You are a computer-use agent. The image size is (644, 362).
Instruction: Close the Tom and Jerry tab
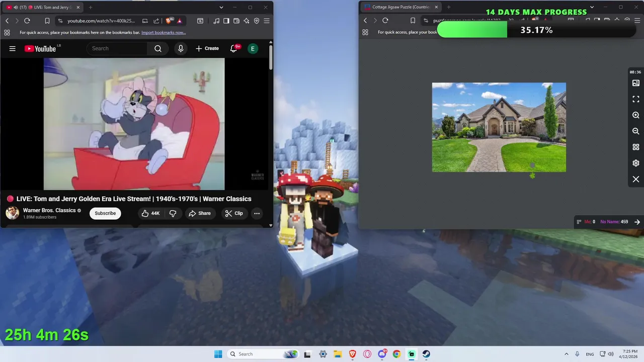pyautogui.click(x=78, y=8)
